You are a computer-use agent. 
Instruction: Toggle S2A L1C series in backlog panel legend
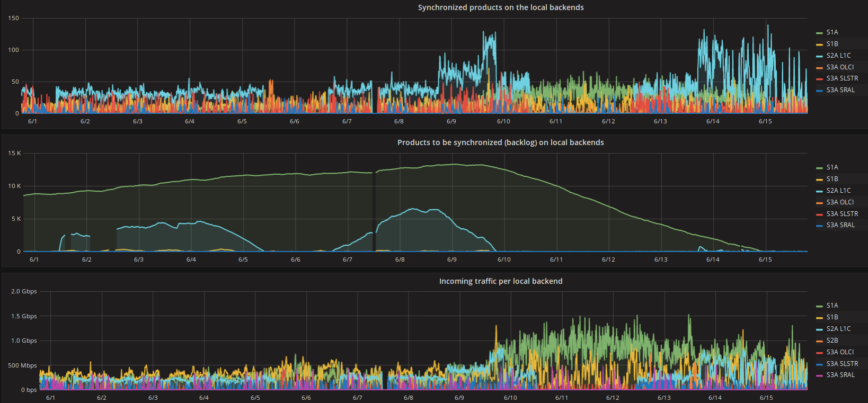pos(838,191)
